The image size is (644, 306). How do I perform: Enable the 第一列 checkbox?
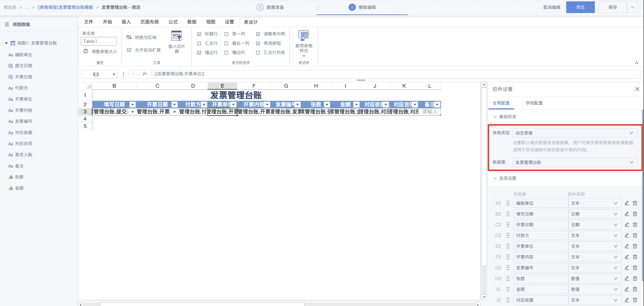tap(226, 34)
